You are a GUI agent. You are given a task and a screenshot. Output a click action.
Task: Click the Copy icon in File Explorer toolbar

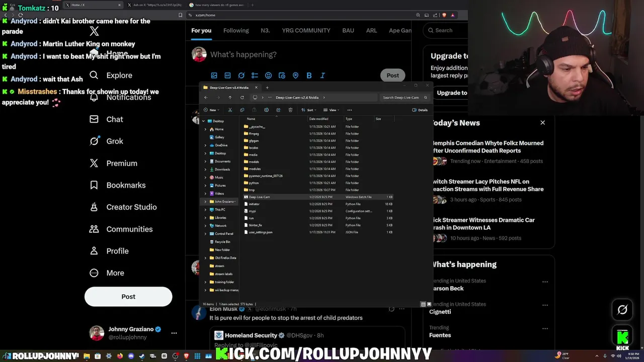click(242, 110)
